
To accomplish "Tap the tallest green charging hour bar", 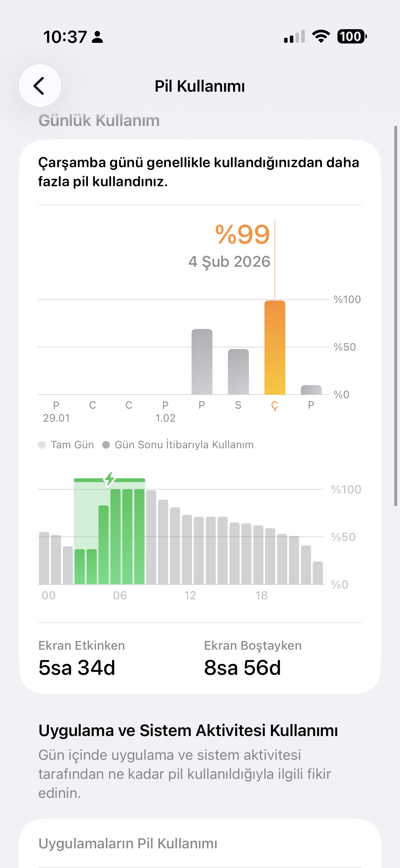I will click(x=128, y=536).
